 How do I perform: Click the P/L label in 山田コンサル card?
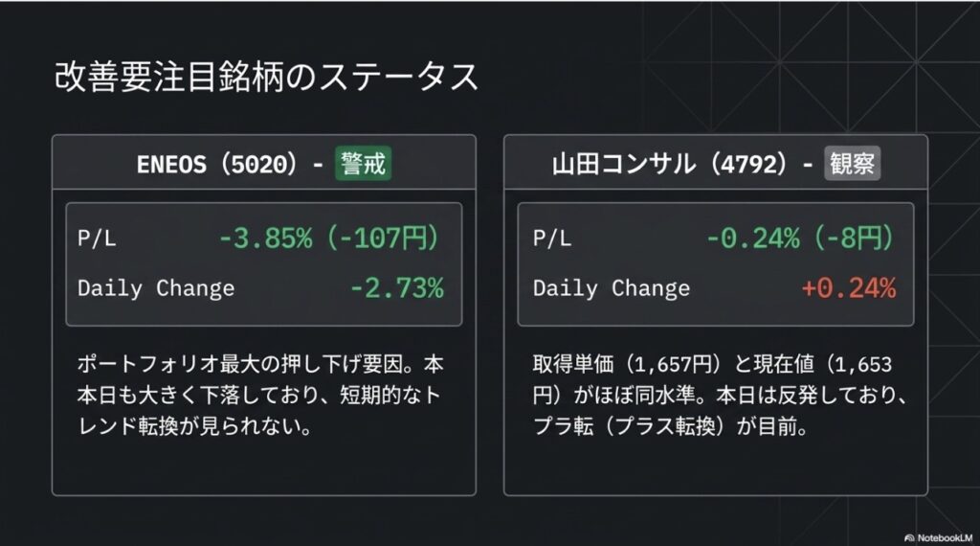pyautogui.click(x=552, y=239)
